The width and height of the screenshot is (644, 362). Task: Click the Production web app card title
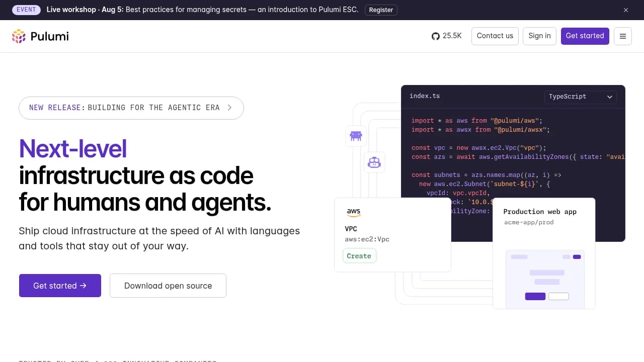[540, 212]
